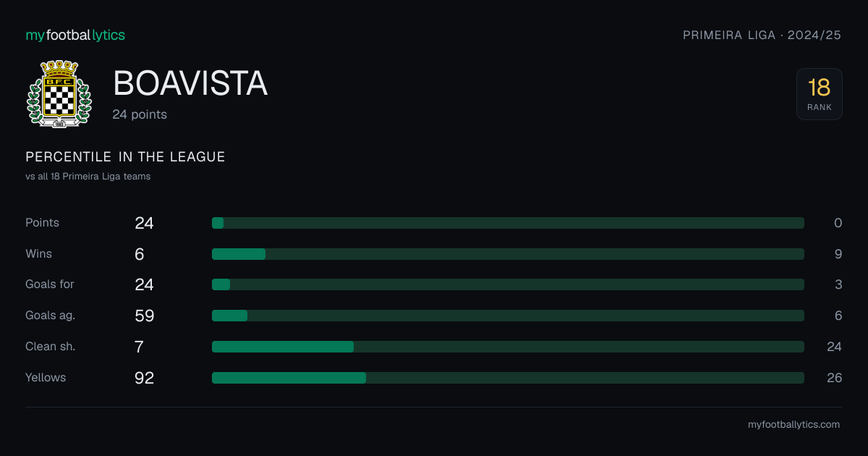Click the Yellows value 92
Image resolution: width=868 pixels, height=456 pixels.
click(x=144, y=378)
